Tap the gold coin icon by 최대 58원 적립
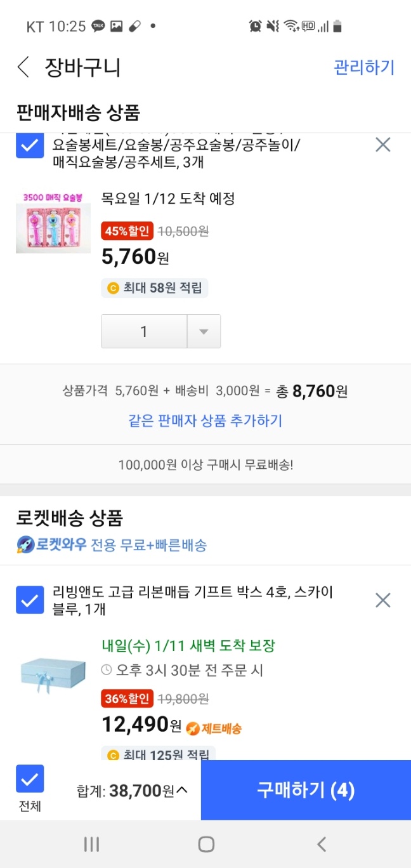Screen dimensions: 411x868 pos(114,289)
